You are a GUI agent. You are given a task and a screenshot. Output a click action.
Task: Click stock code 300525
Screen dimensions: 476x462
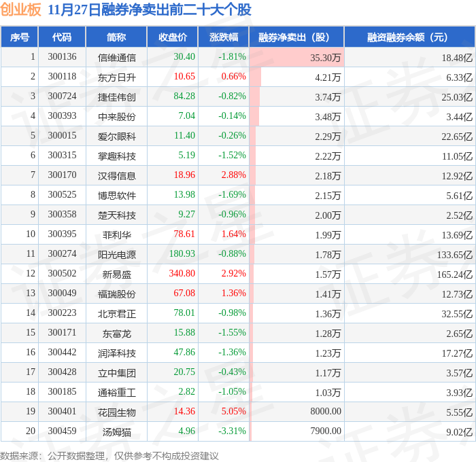point(62,195)
